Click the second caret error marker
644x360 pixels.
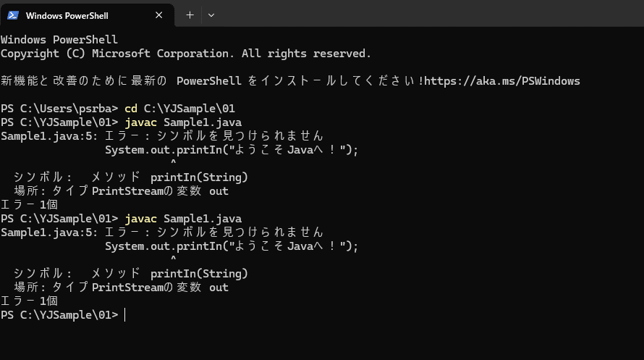(174, 258)
